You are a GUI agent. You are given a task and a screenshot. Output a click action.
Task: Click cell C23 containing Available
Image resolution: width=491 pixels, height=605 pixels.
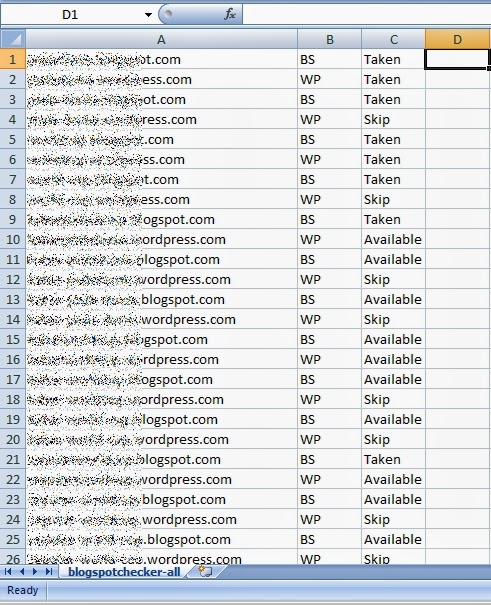pyautogui.click(x=393, y=499)
